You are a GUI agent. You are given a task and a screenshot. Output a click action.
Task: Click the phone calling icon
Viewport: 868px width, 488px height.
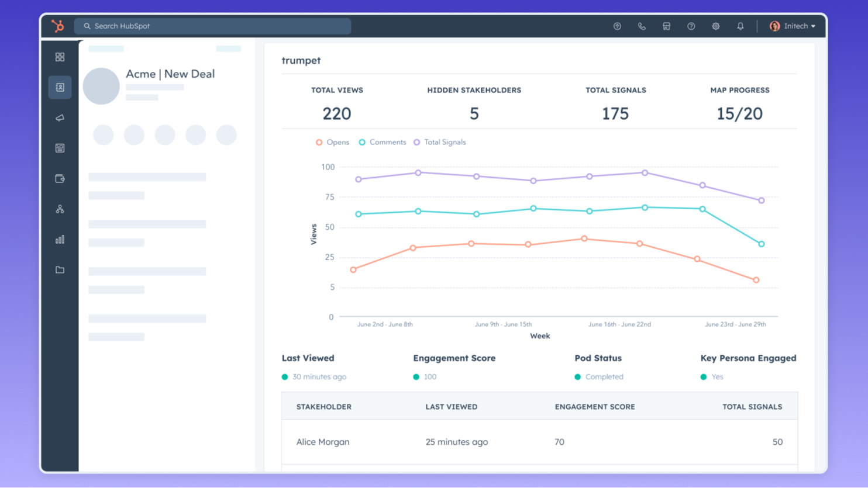click(x=642, y=26)
